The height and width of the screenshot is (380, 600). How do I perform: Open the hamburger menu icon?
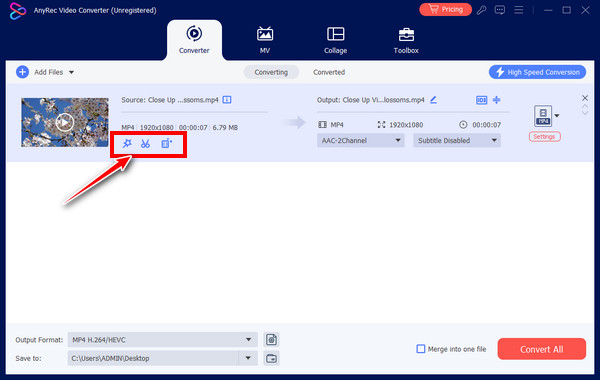[x=518, y=10]
